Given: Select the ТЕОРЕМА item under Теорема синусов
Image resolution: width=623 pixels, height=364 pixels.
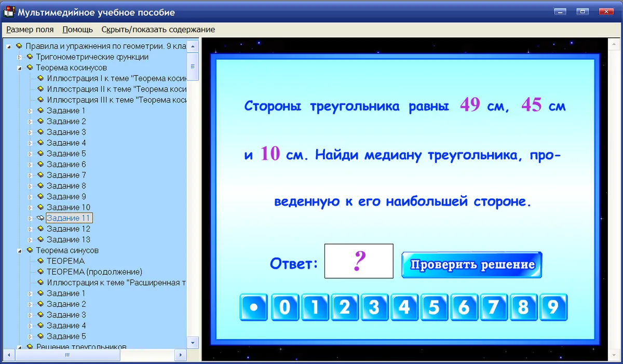Looking at the screenshot, I should (65, 261).
